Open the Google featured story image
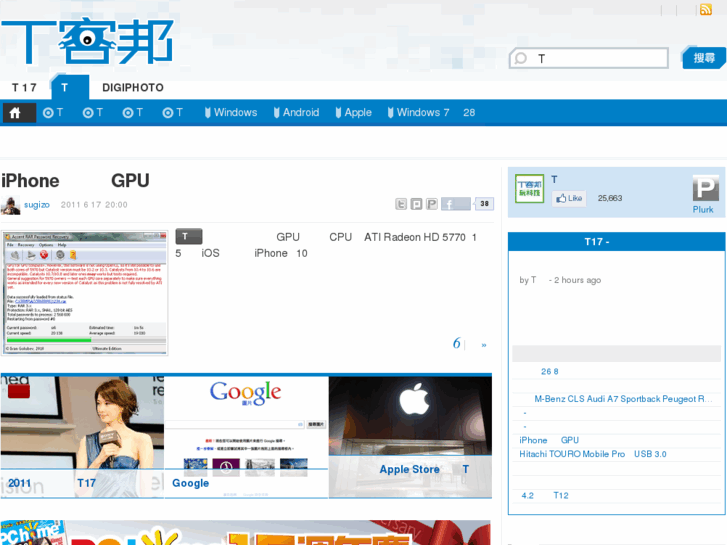This screenshot has height=545, width=727. click(x=246, y=422)
